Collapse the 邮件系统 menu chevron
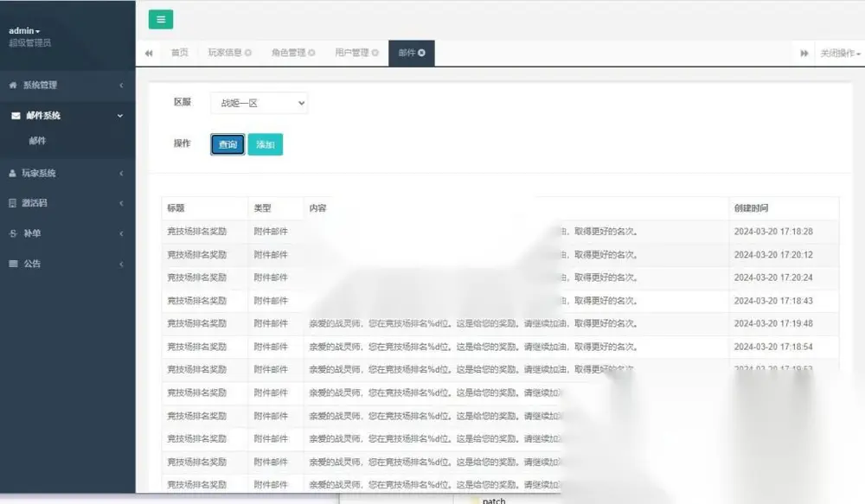 pos(120,116)
